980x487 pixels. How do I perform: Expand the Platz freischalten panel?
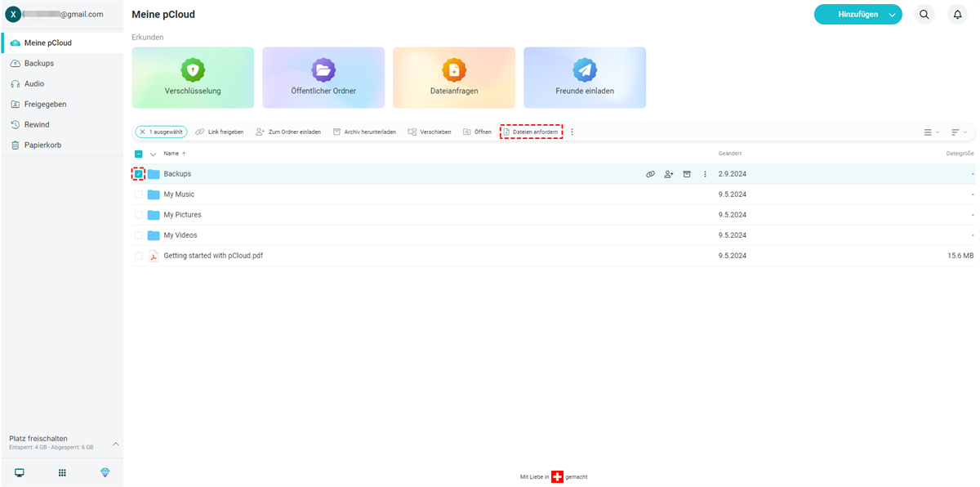(115, 444)
